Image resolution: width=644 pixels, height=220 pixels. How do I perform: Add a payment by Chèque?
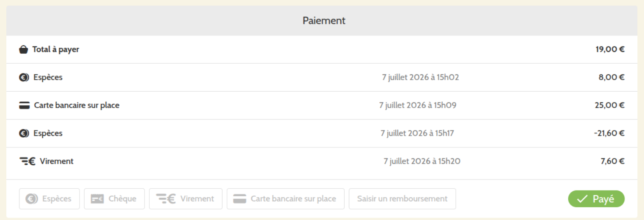click(114, 199)
